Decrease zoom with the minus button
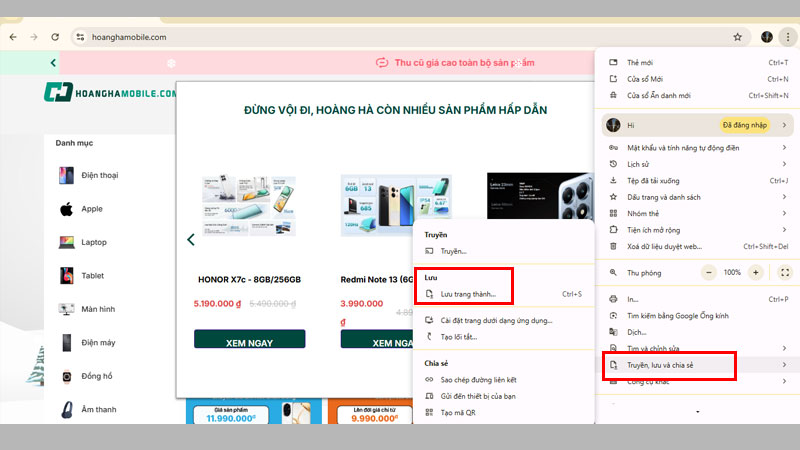The image size is (800, 450). pos(709,272)
